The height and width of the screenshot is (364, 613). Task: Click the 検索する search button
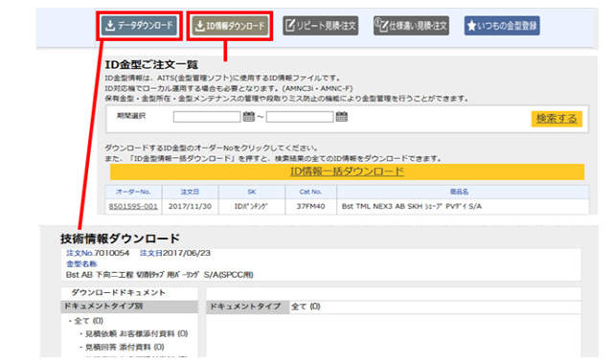click(556, 119)
